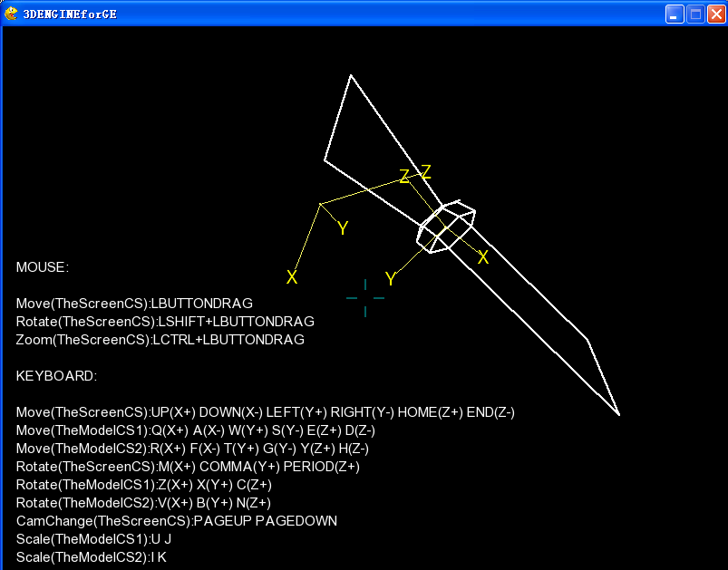The height and width of the screenshot is (570, 728).
Task: Click the 'MOUSE:' heading text
Action: tap(43, 267)
